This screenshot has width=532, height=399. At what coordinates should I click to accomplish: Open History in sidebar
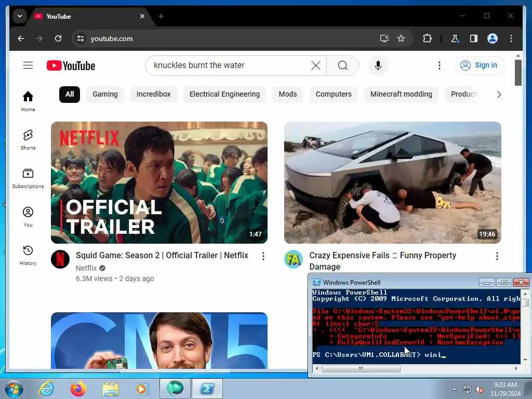[x=28, y=255]
